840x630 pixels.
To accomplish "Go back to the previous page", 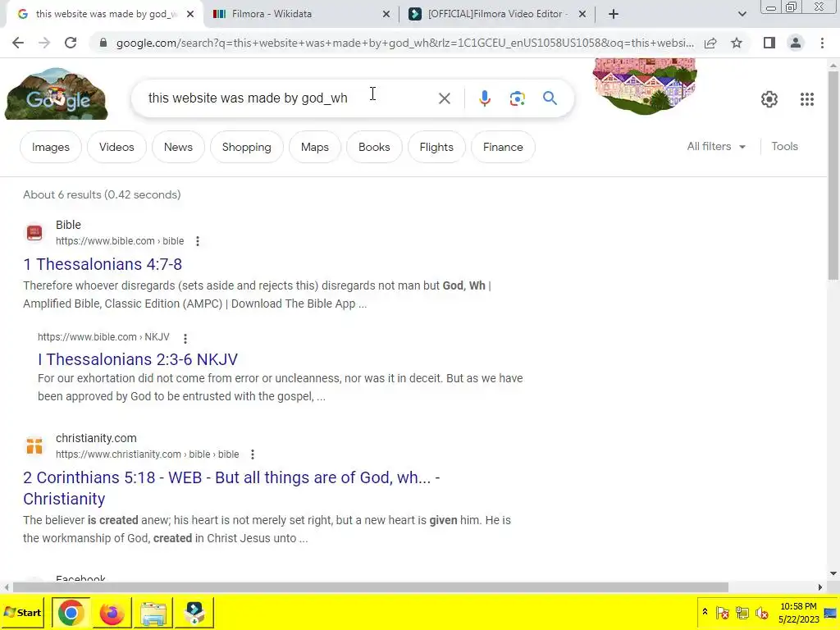I will click(x=18, y=43).
